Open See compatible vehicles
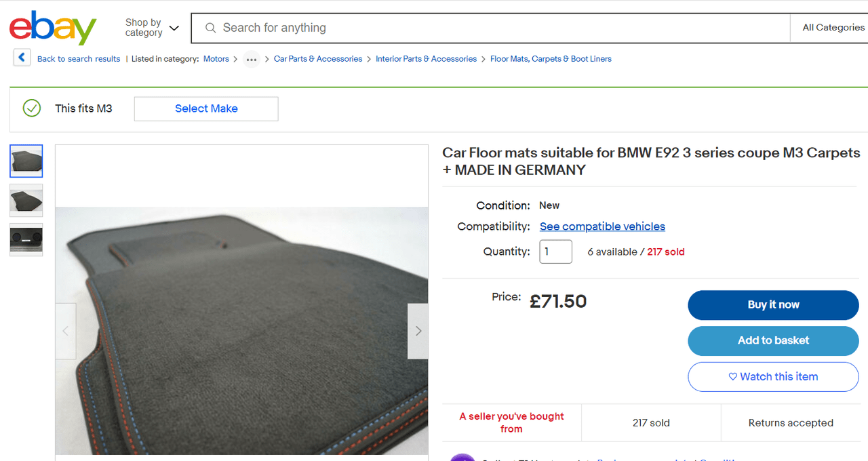 (602, 226)
